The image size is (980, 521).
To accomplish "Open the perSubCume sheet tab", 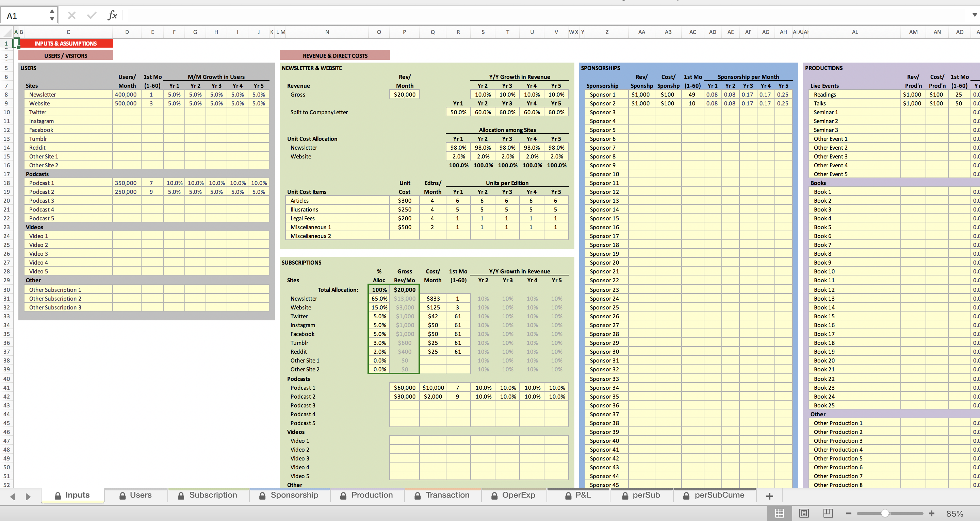I will pyautogui.click(x=714, y=495).
